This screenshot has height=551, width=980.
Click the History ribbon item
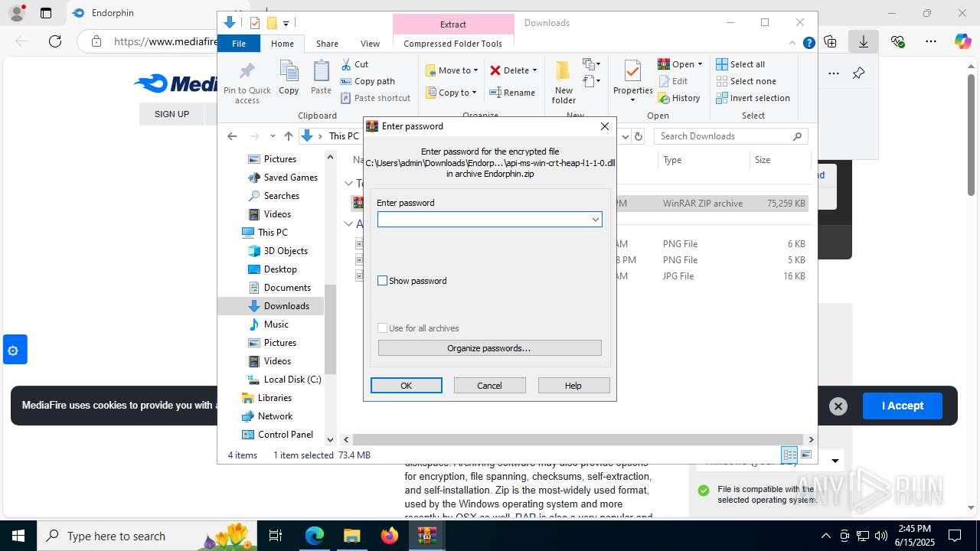click(679, 98)
